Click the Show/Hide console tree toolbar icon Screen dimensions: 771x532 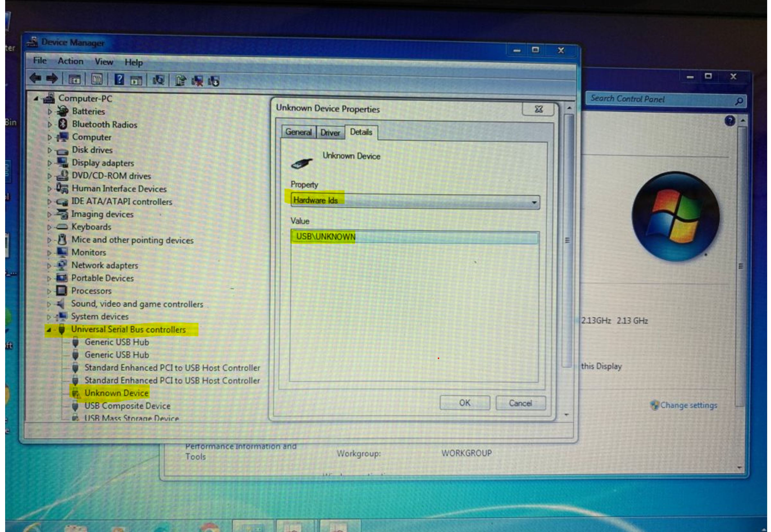tap(75, 79)
